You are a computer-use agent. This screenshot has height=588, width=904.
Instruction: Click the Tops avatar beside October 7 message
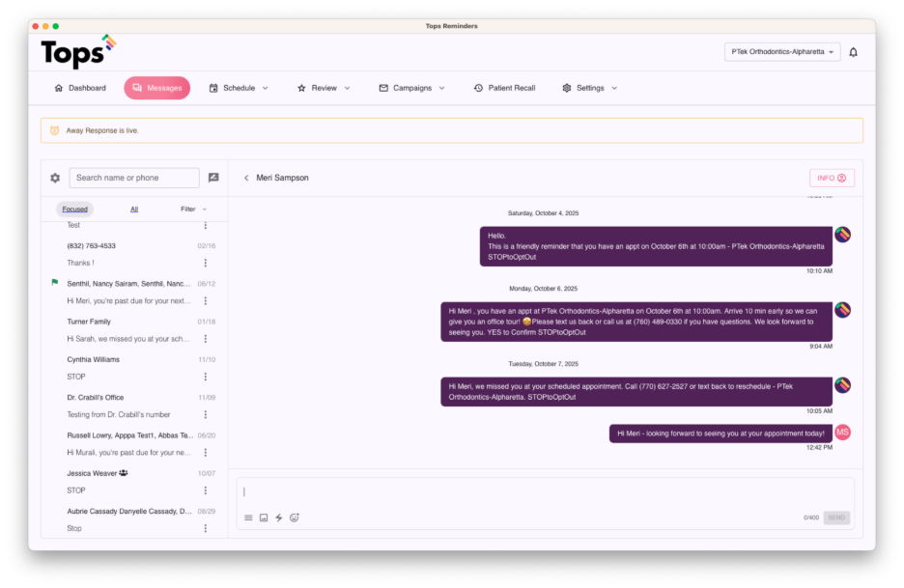click(842, 385)
